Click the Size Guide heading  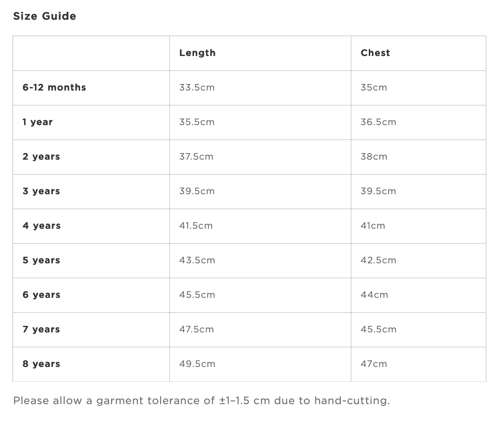[x=45, y=16]
